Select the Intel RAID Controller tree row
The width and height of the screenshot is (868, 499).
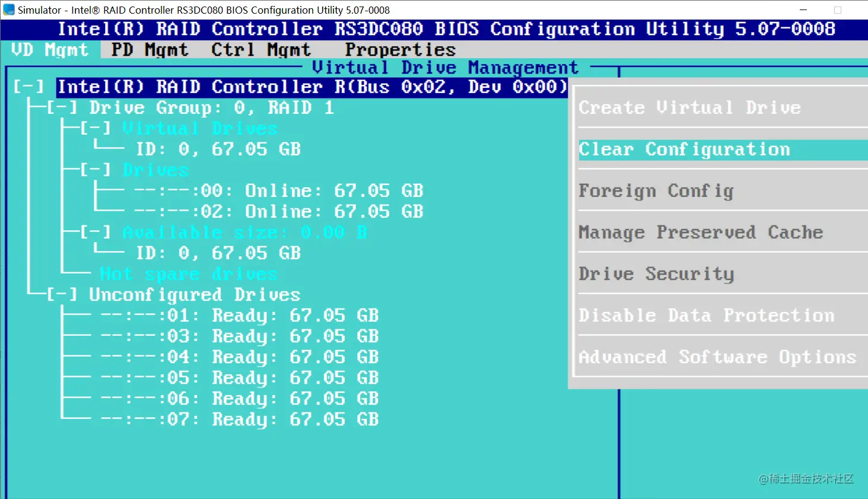312,87
